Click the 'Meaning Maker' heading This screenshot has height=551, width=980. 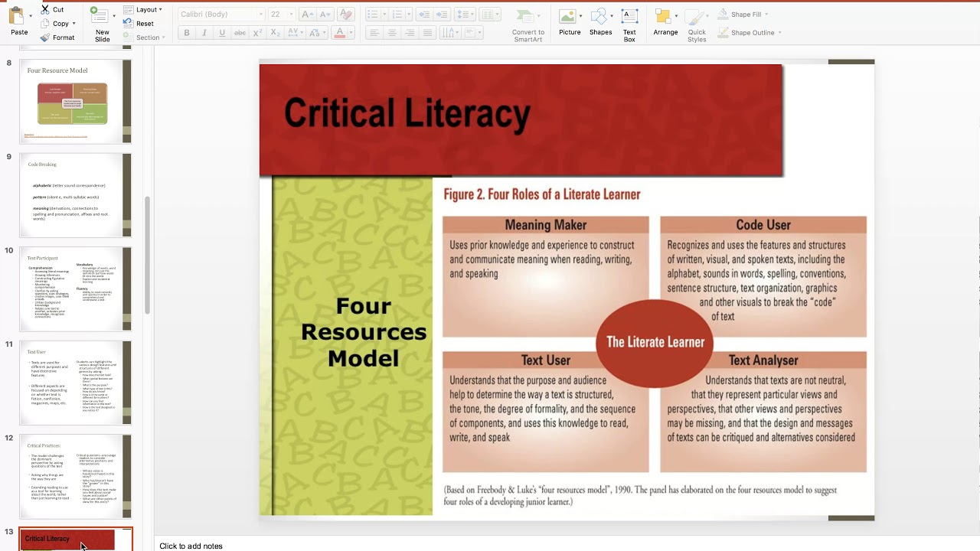pos(546,225)
